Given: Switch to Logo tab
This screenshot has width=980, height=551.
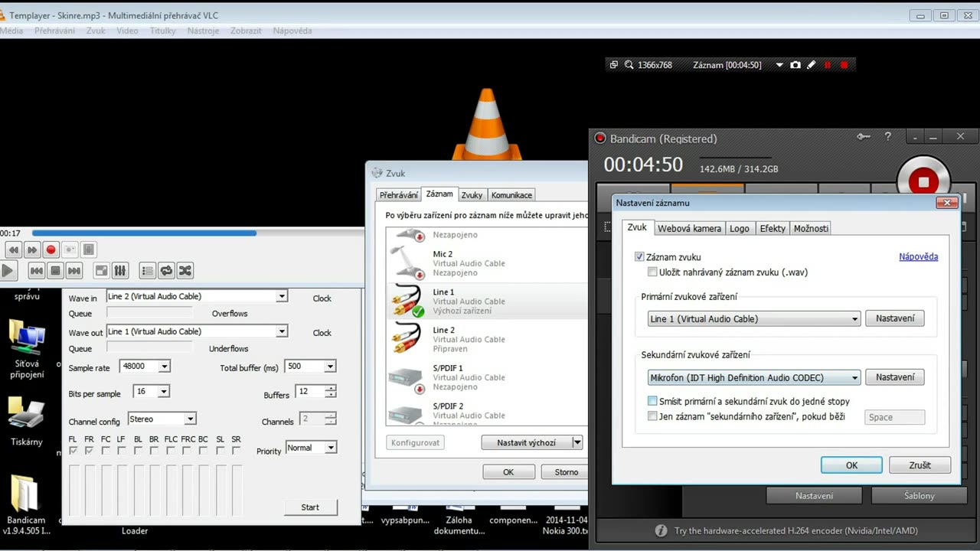Looking at the screenshot, I should click(740, 228).
